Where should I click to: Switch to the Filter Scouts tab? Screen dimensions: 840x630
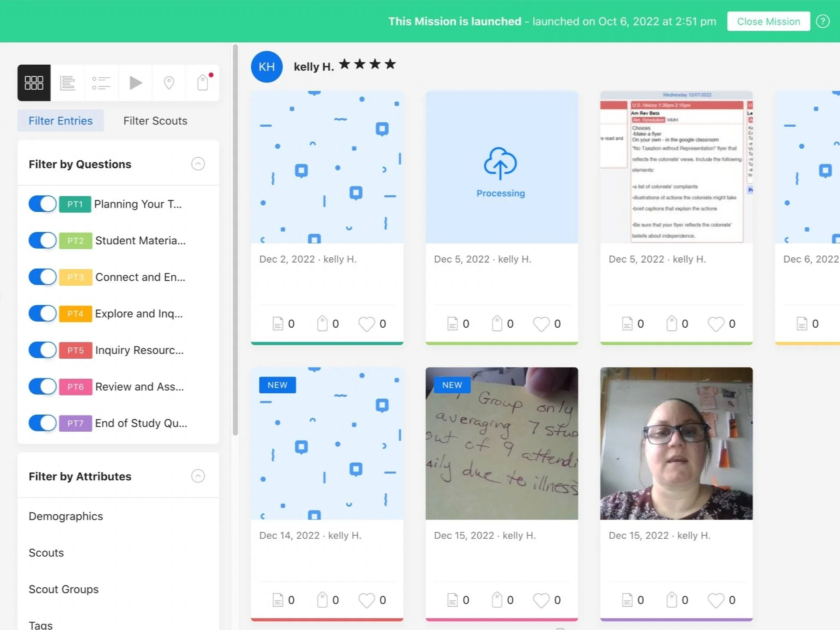pos(155,121)
